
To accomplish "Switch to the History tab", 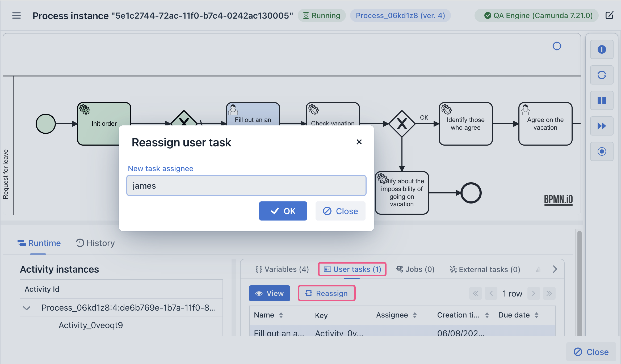I will [x=95, y=243].
